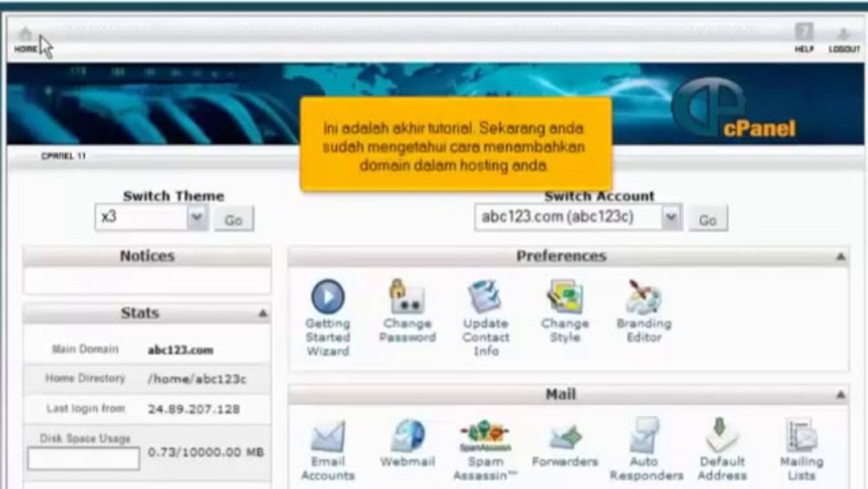Click the cPanel logo in banner
Viewport: 868px width, 489px height.
733,109
